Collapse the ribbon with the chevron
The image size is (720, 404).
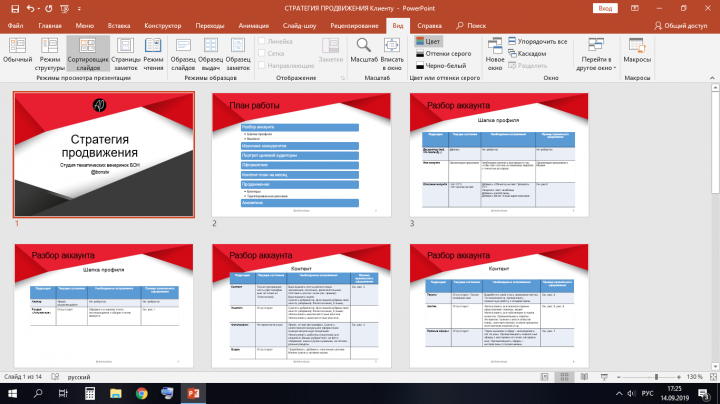(x=712, y=78)
